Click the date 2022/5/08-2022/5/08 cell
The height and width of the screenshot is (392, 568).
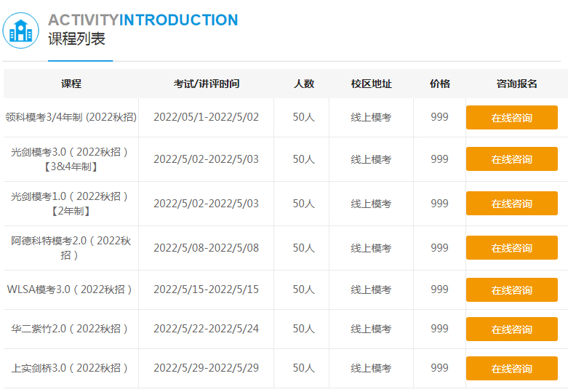click(x=206, y=248)
